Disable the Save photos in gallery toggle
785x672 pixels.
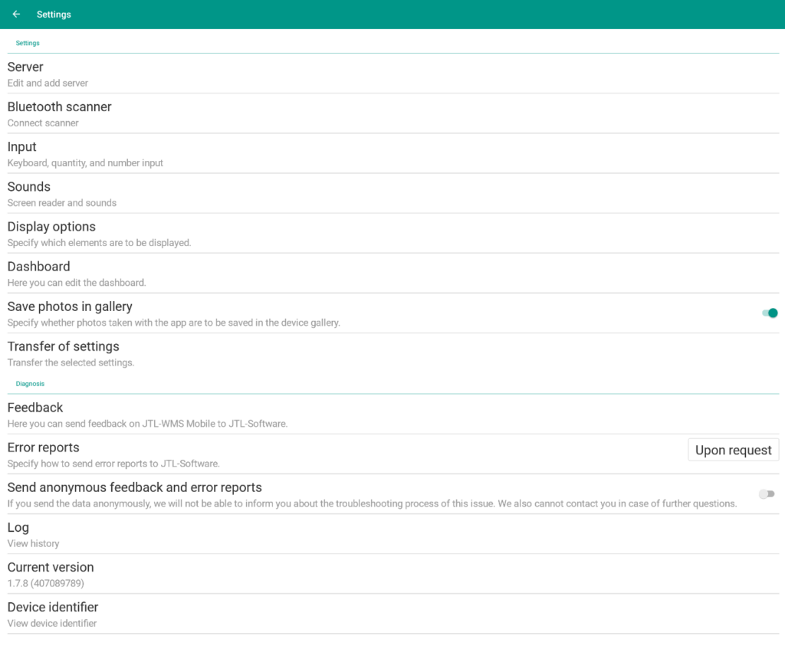click(x=769, y=313)
